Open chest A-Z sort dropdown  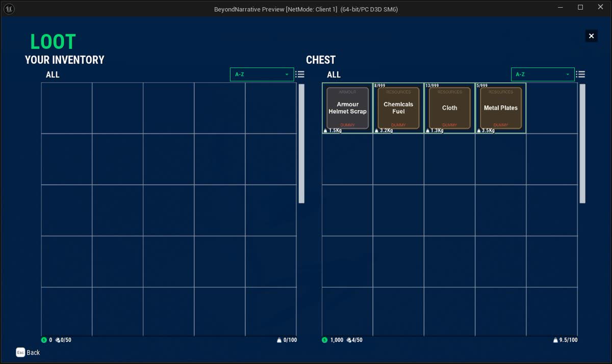(543, 74)
